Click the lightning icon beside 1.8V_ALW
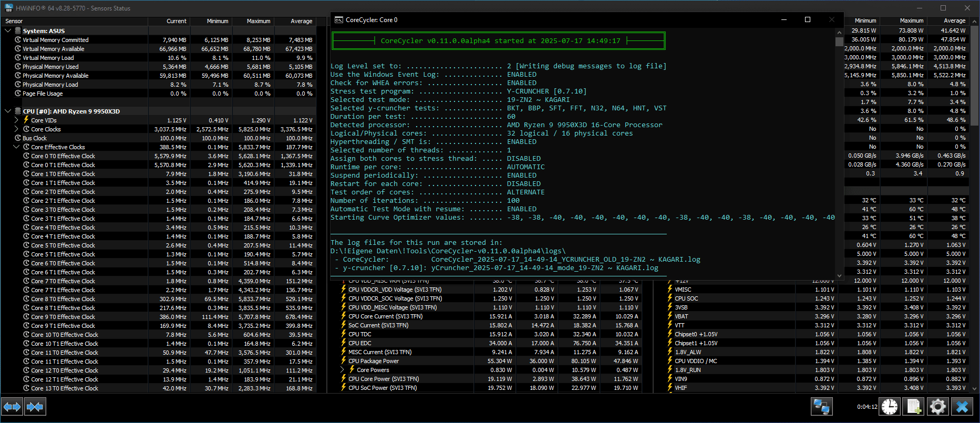Viewport: 980px width, 423px height. [x=670, y=352]
